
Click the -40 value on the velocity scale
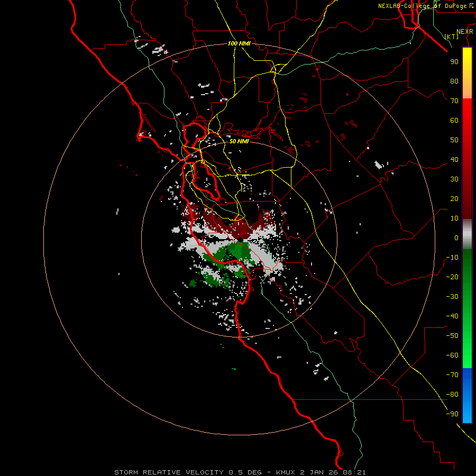tap(452, 316)
